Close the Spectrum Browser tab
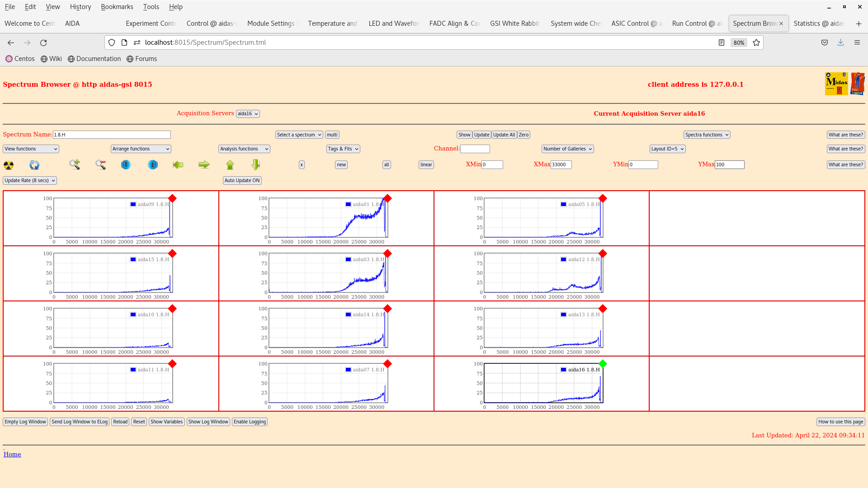The image size is (868, 488). [x=781, y=23]
